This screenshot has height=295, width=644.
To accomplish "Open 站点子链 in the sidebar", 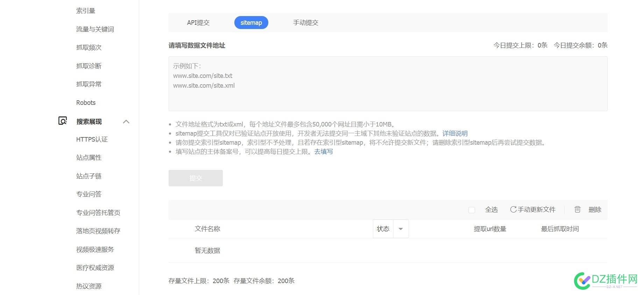I will click(x=89, y=176).
